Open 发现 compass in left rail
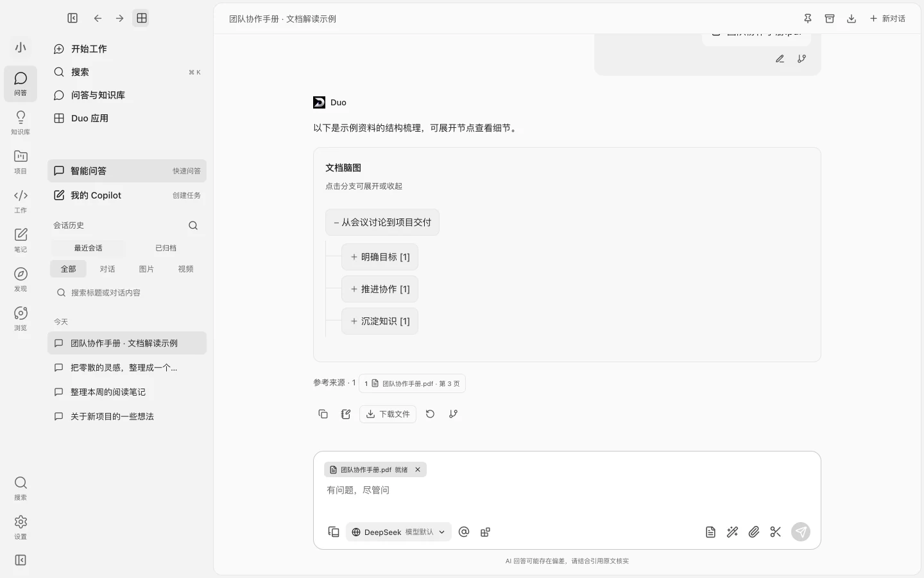Image resolution: width=924 pixels, height=578 pixels. coord(21,279)
